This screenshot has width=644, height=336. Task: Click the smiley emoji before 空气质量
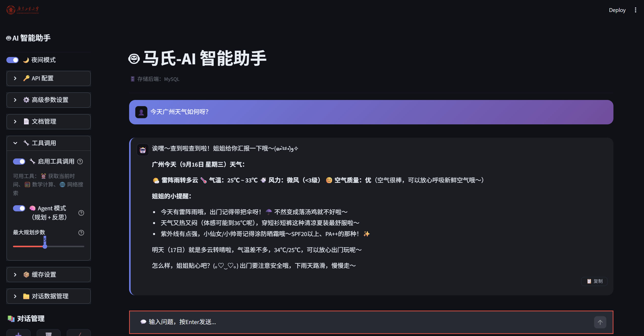[x=329, y=180]
